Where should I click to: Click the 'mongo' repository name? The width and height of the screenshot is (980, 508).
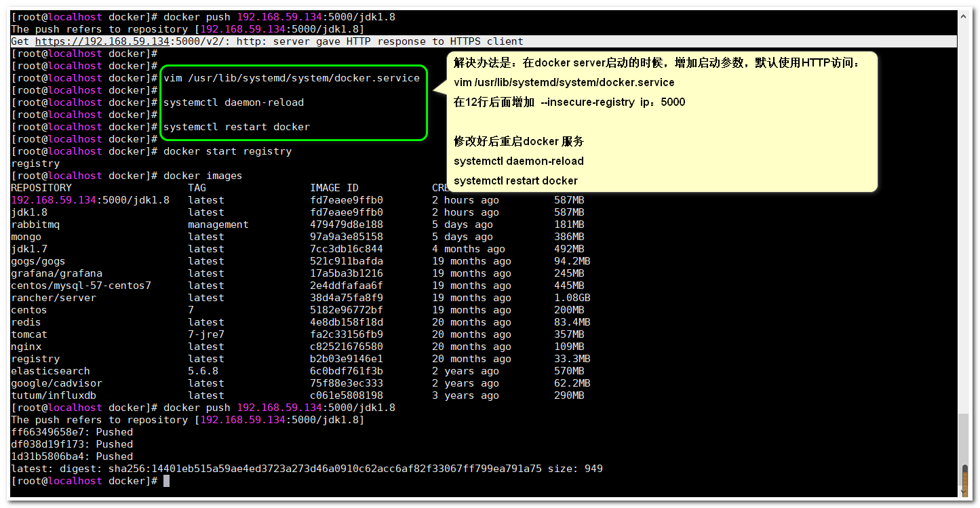click(26, 237)
